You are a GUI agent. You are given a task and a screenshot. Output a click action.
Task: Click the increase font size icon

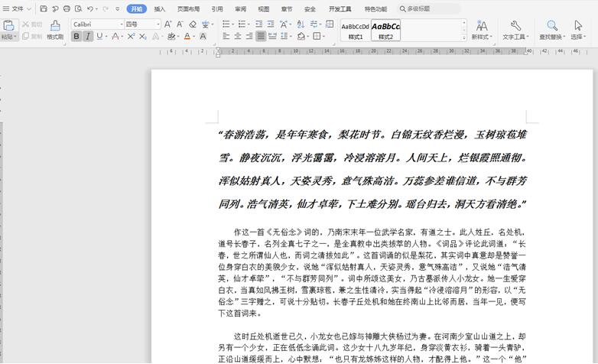[168, 24]
